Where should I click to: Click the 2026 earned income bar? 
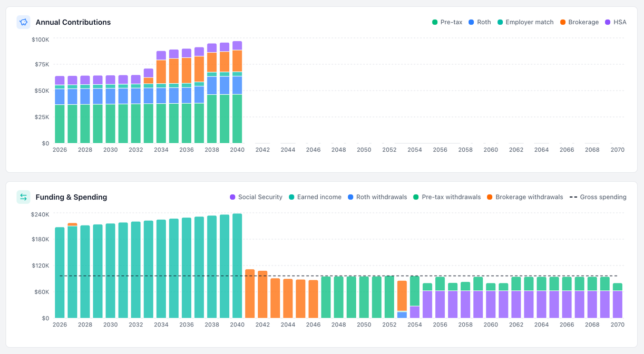tap(60, 273)
